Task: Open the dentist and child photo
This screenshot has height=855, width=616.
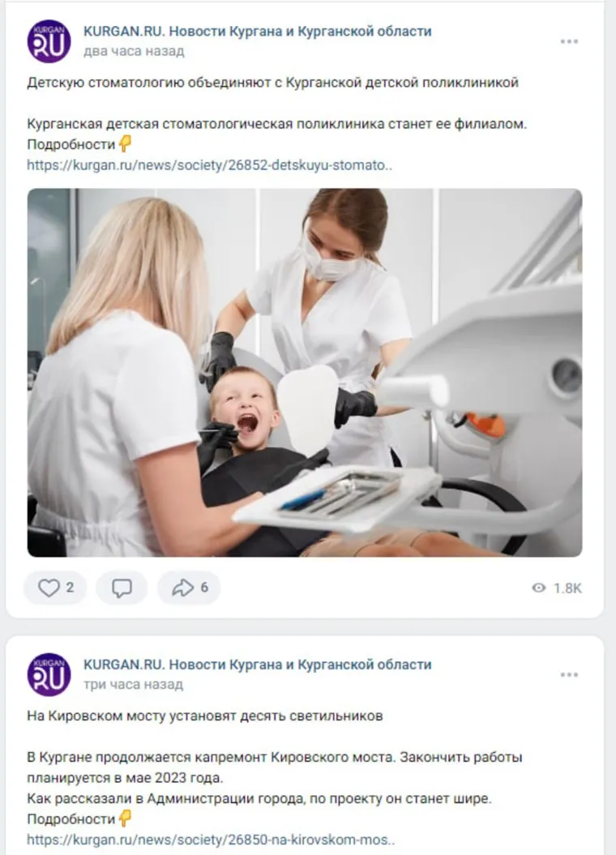Action: pyautogui.click(x=305, y=373)
